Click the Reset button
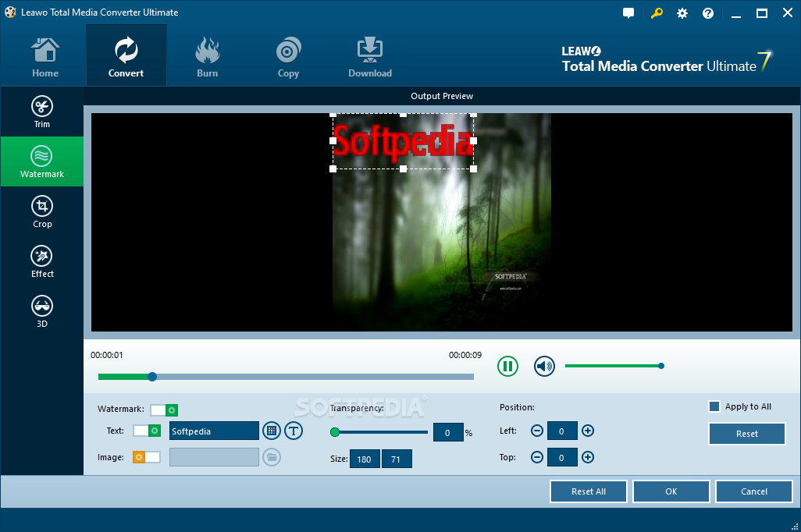This screenshot has height=532, width=801. 747,434
